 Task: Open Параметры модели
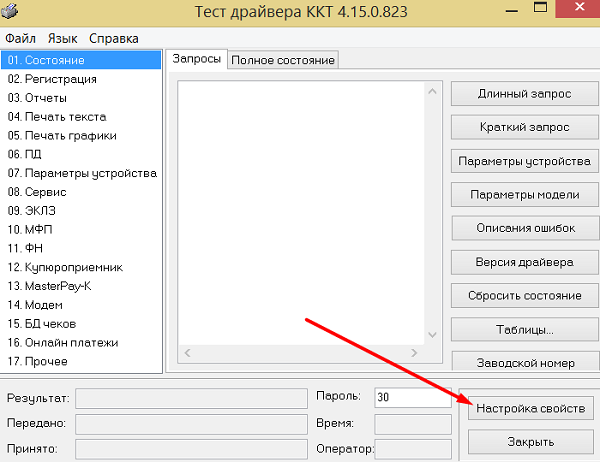[525, 194]
